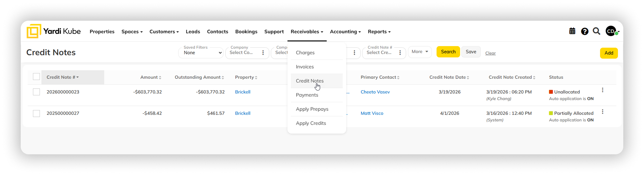Click Credit Note # filter options dots
This screenshot has height=175, width=644.
pos(400,53)
